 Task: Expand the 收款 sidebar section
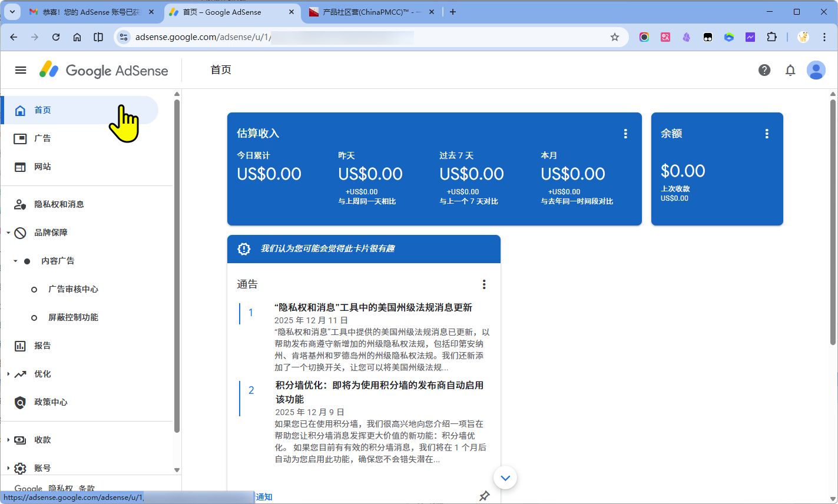pyautogui.click(x=8, y=440)
